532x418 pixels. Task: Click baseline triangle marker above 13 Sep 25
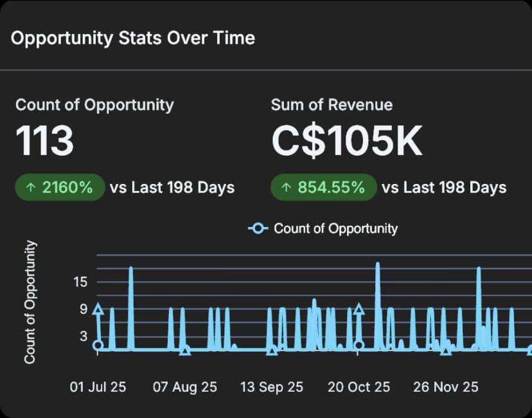tap(272, 350)
